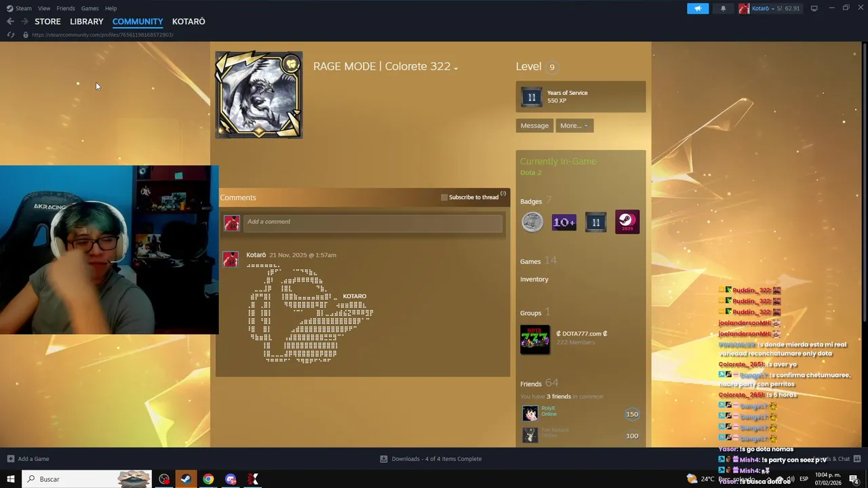This screenshot has width=868, height=488.
Task: Open the 11 years badge in Badges row
Action: [x=595, y=222]
